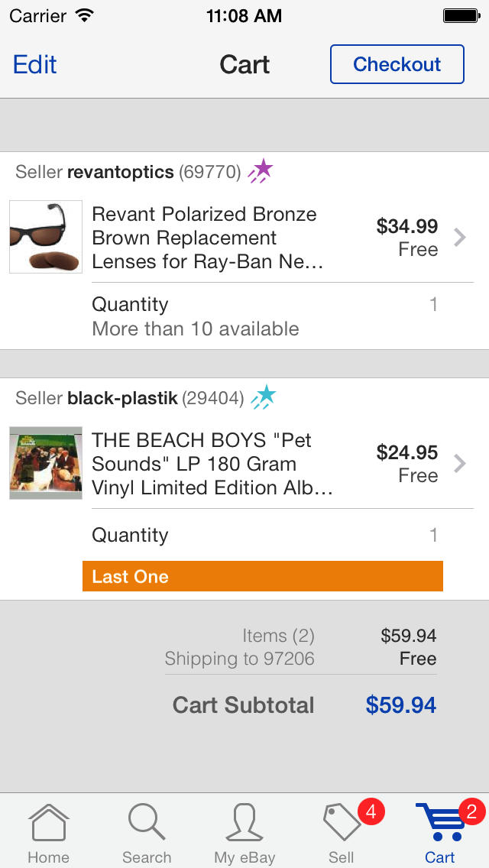Open seller black-plastik profile

click(x=122, y=398)
